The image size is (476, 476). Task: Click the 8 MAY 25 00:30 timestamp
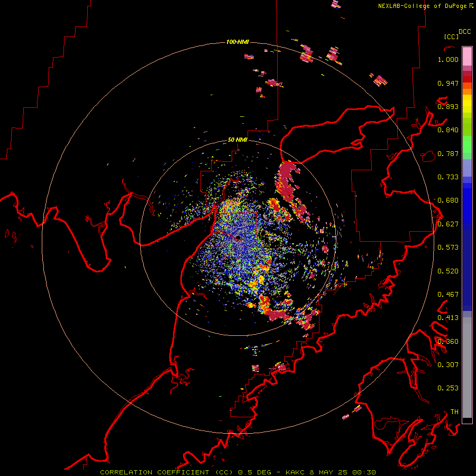[x=343, y=472]
